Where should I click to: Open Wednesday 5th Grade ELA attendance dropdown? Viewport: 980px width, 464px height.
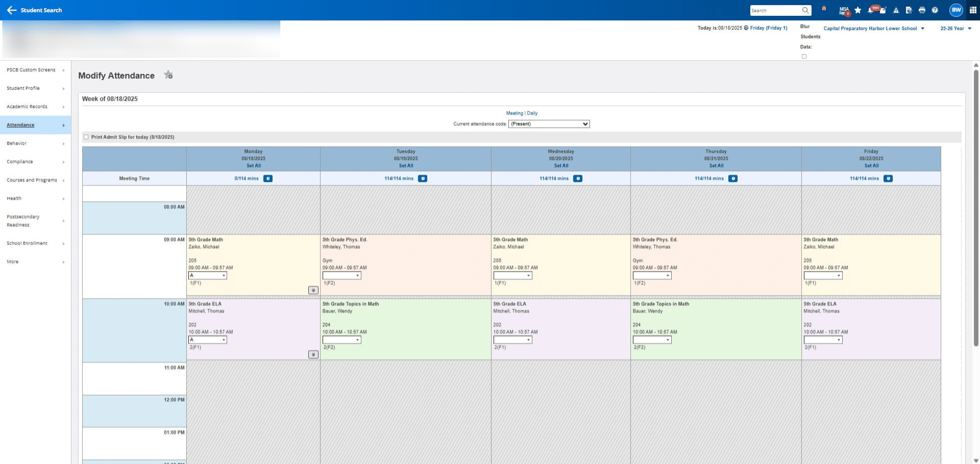coord(512,340)
